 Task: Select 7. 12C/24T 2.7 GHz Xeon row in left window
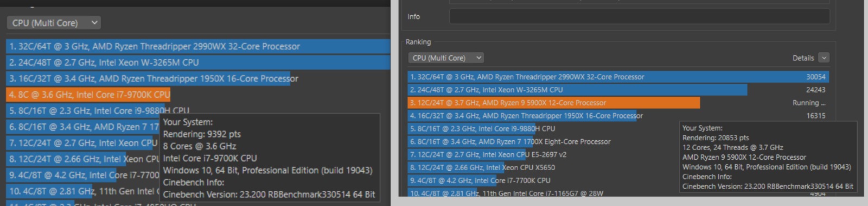click(x=82, y=143)
